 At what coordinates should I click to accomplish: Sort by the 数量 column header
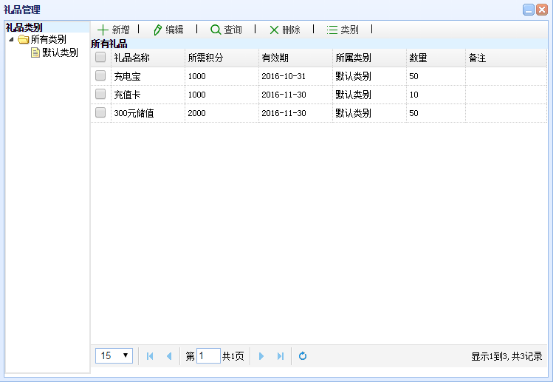click(436, 58)
